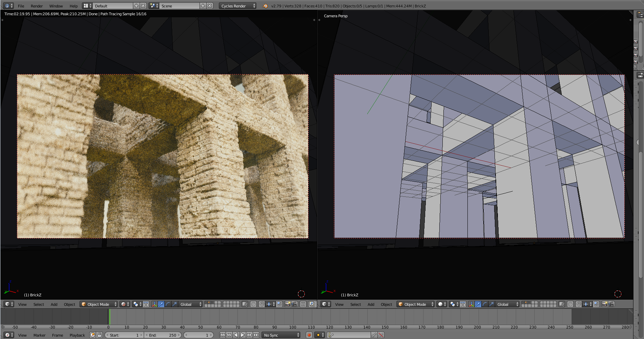Open the No Sync dropdown
Image resolution: width=644 pixels, height=339 pixels.
[x=281, y=335]
